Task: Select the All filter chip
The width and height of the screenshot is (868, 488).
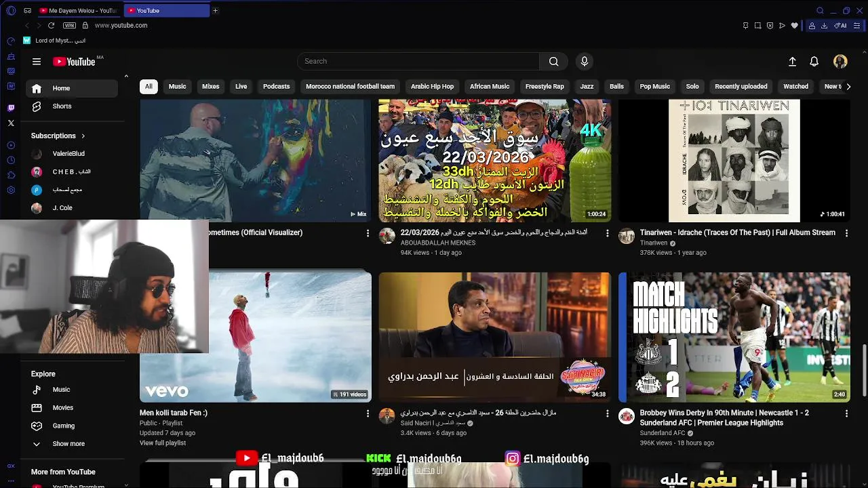Action: pyautogui.click(x=149, y=87)
